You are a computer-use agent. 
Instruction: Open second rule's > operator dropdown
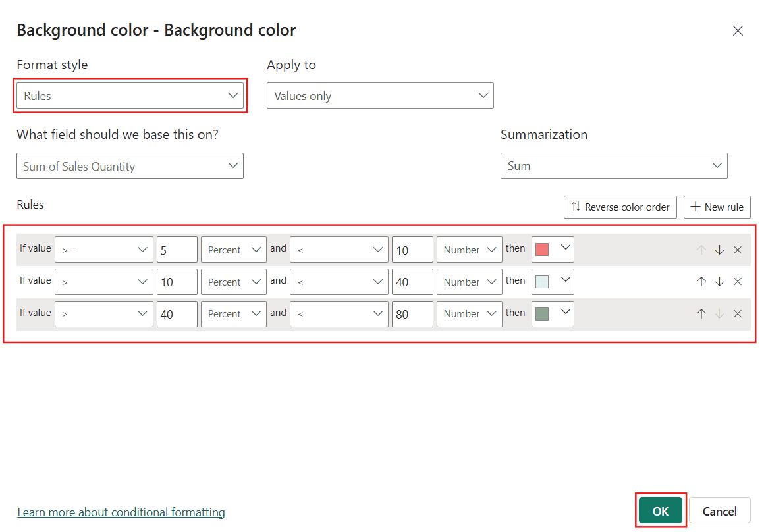104,282
